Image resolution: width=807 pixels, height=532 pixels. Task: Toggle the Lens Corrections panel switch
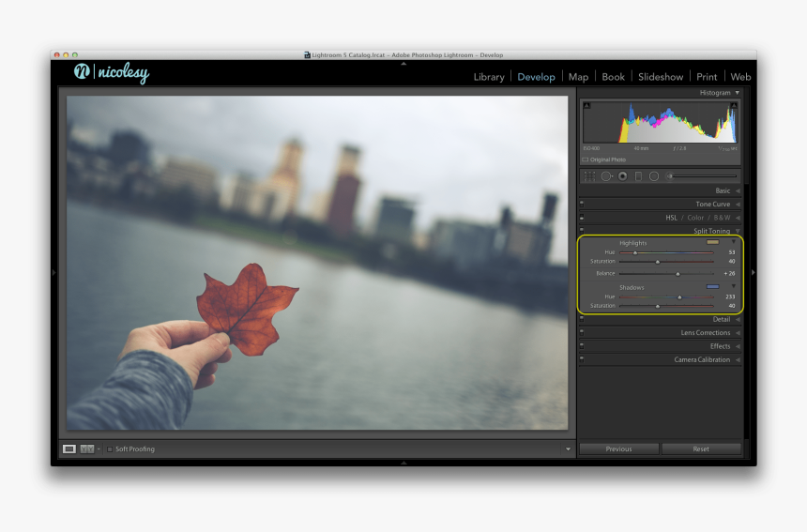click(582, 332)
